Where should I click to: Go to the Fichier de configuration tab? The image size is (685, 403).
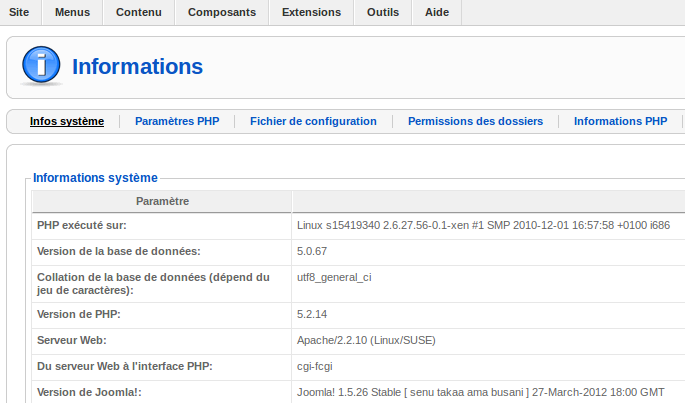(313, 121)
